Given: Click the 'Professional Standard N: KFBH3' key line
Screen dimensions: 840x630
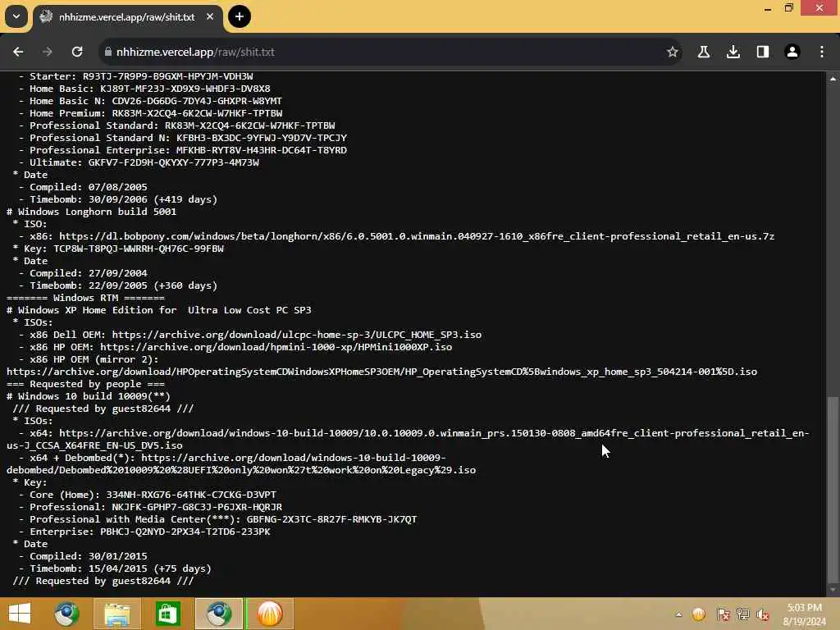Looking at the screenshot, I should click(x=183, y=138).
